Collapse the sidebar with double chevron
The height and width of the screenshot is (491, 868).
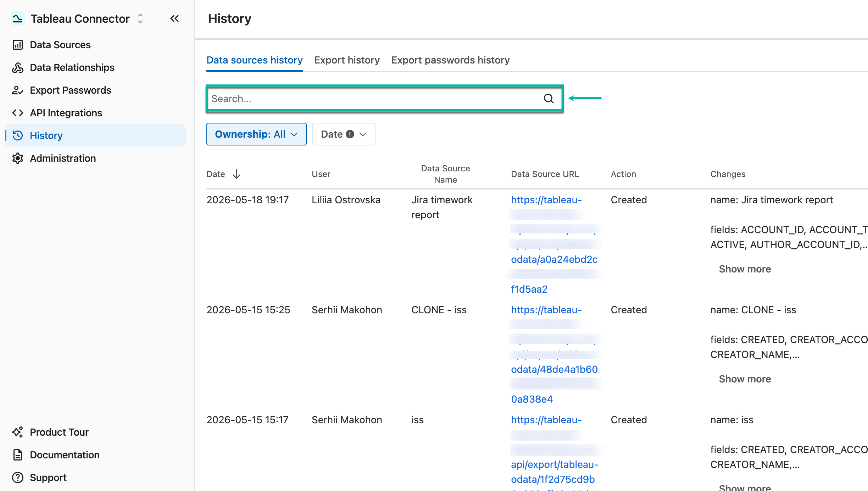[174, 18]
